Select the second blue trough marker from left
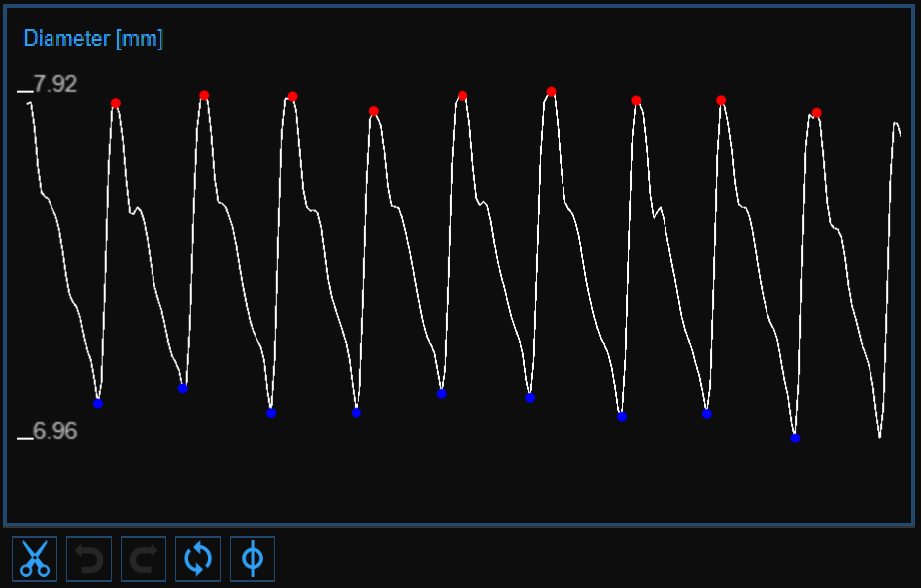The image size is (921, 588). 183,388
